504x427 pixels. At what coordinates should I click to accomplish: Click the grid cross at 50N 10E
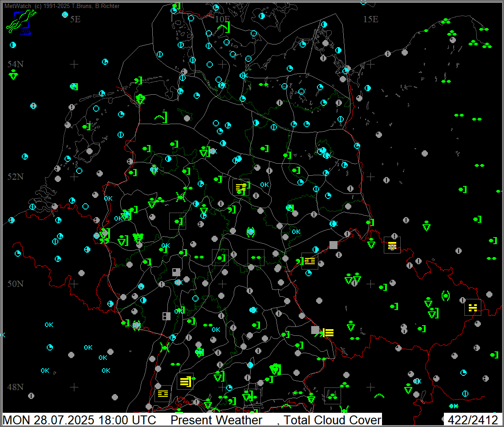223,284
